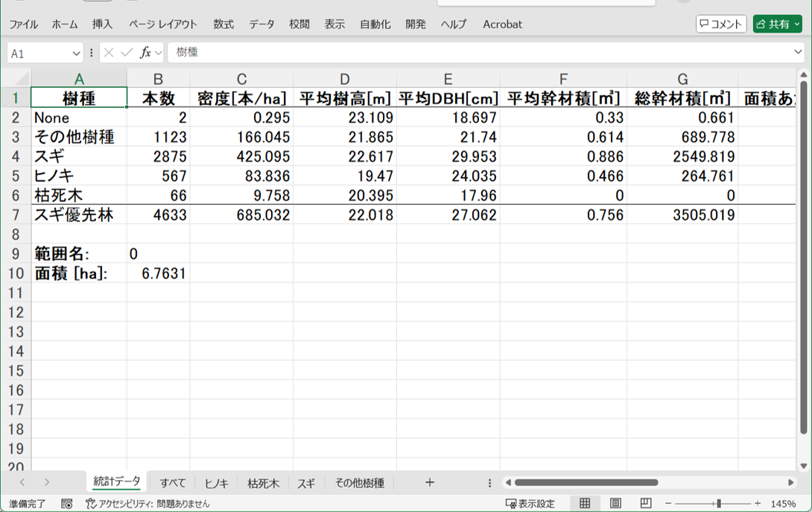Add a new sheet with the + button
This screenshot has width=812, height=512.
click(x=430, y=483)
